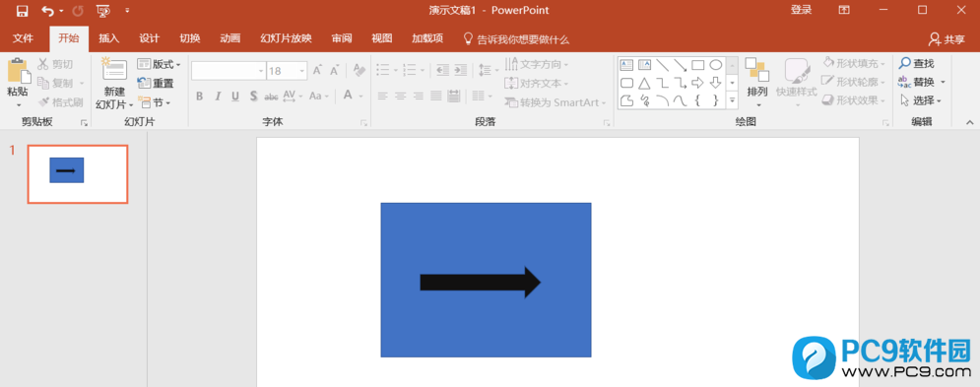This screenshot has width=980, height=387.
Task: Select the oval shape in gallery
Action: click(716, 65)
